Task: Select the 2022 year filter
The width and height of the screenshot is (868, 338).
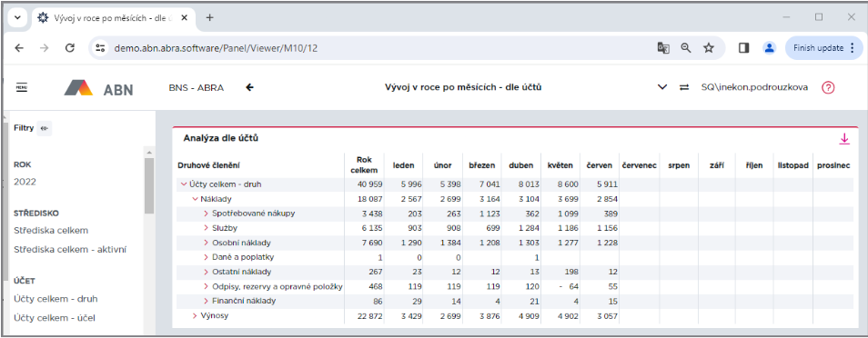Action: 25,182
